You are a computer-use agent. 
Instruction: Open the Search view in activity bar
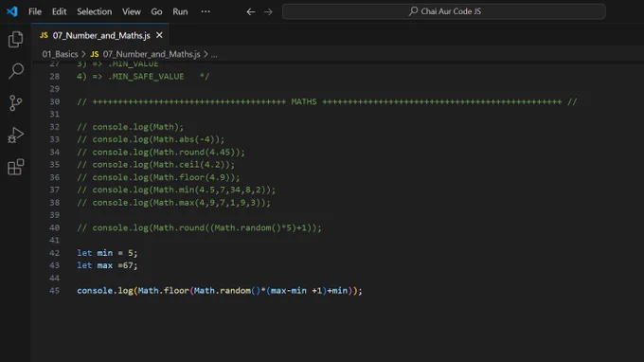point(15,71)
